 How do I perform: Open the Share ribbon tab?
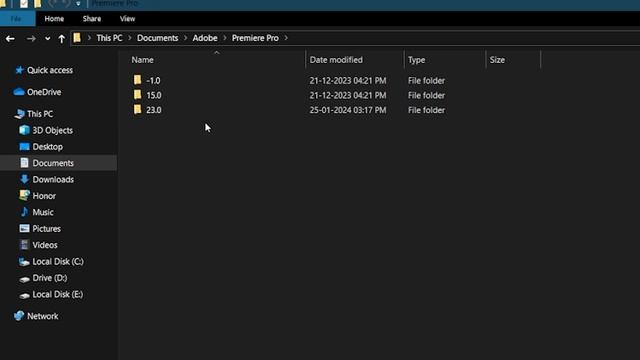coord(91,19)
